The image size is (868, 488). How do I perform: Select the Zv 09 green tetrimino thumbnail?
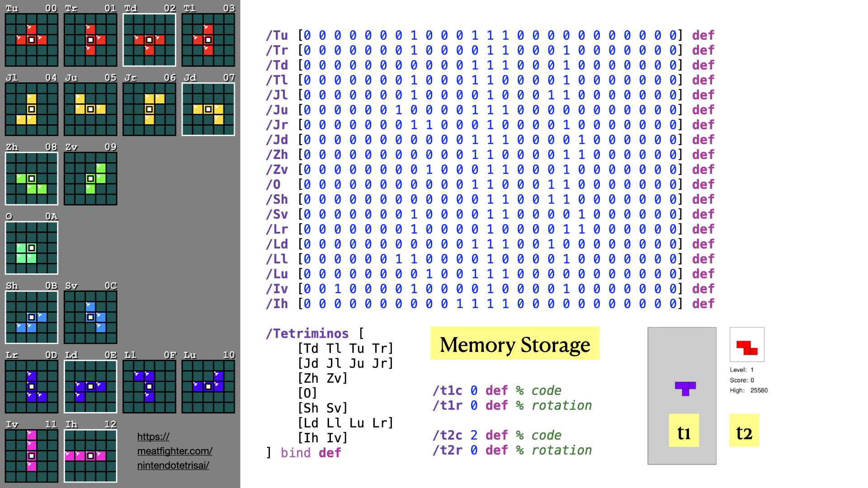click(x=90, y=178)
